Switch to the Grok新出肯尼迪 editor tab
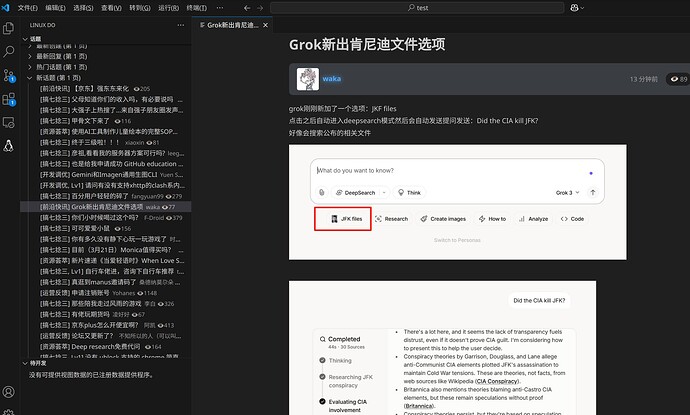690x415 pixels. click(x=232, y=25)
